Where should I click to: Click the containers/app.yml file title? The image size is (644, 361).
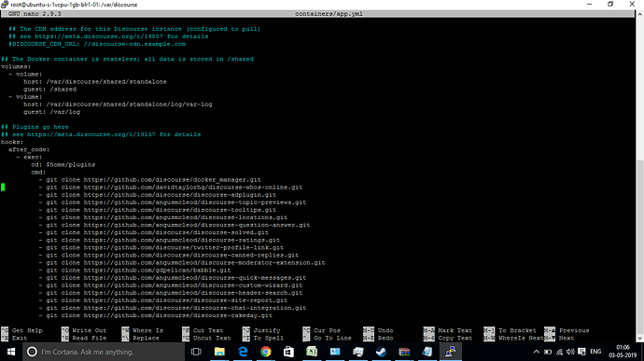coord(329,14)
